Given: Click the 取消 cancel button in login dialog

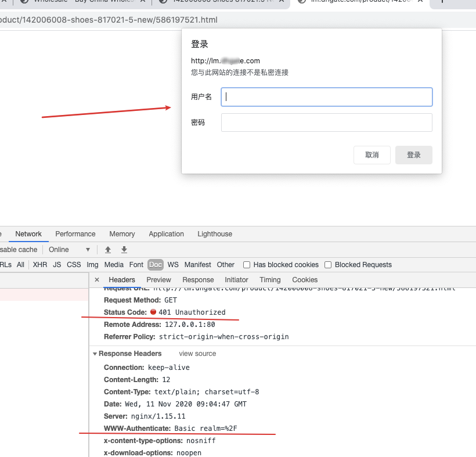Looking at the screenshot, I should (x=372, y=155).
